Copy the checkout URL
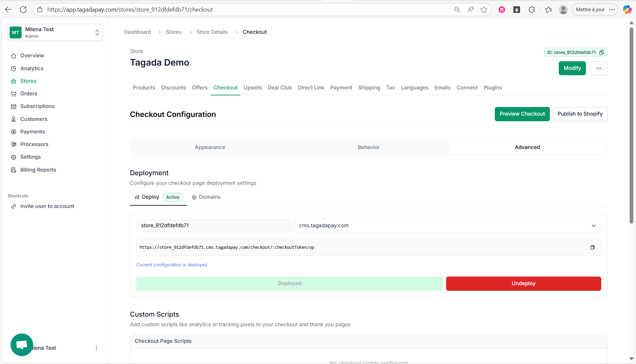Image resolution: width=636 pixels, height=364 pixels. [x=593, y=247]
